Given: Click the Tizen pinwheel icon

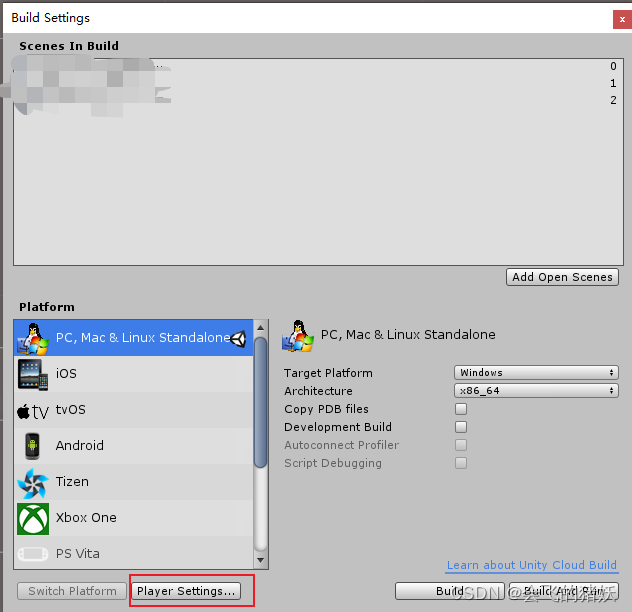Looking at the screenshot, I should (33, 483).
